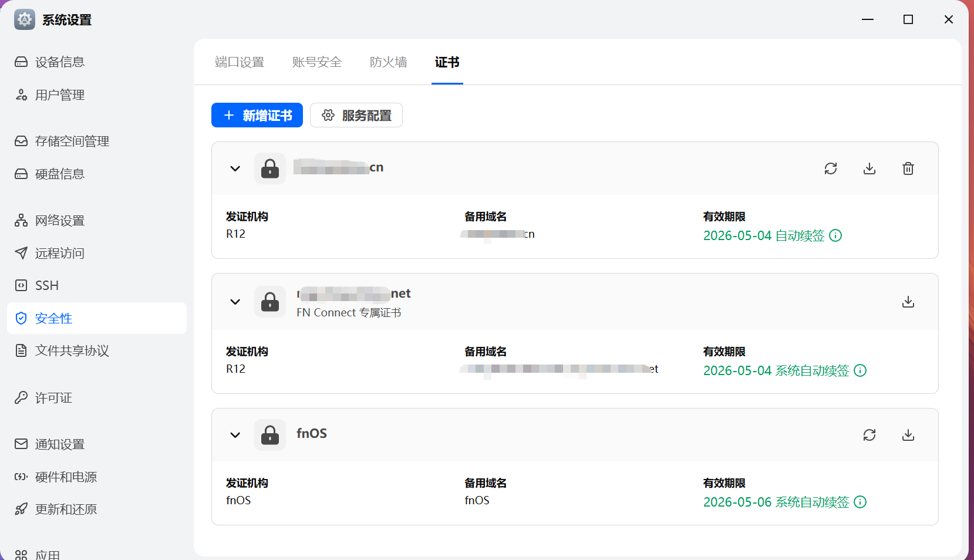974x560 pixels.
Task: Download the FN Connect certificate
Action: (x=908, y=302)
